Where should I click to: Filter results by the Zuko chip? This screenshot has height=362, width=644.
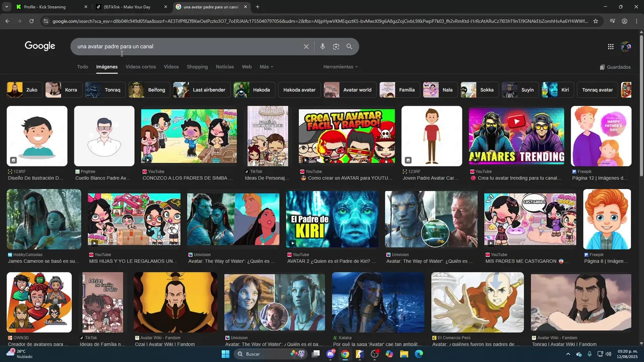pos(24,90)
